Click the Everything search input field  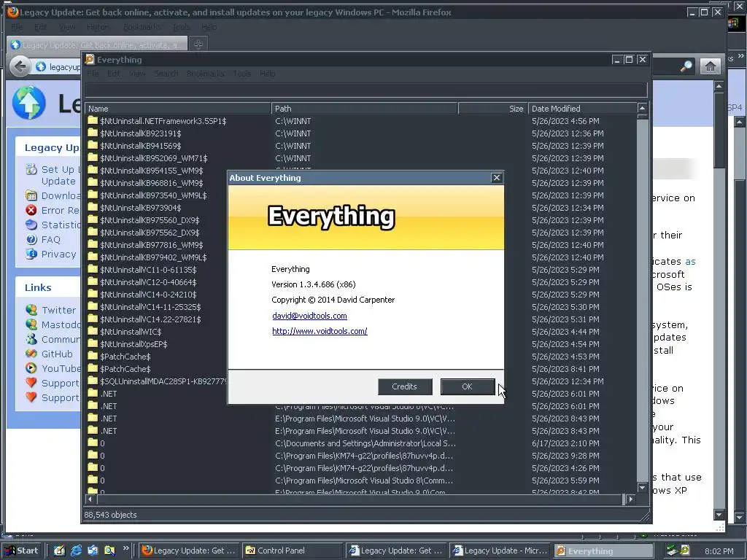point(366,90)
